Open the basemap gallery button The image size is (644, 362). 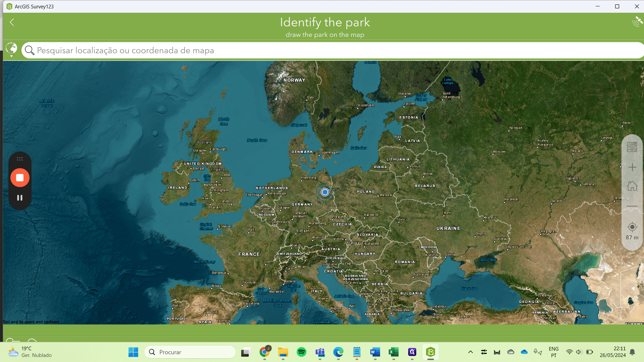click(x=632, y=147)
